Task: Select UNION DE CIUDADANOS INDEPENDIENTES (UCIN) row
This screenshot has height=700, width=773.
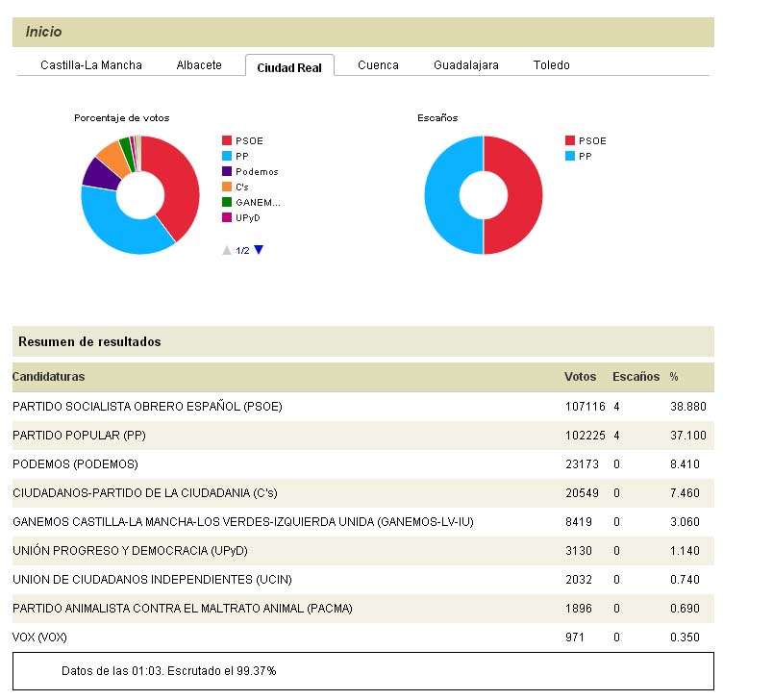Action: pos(363,580)
